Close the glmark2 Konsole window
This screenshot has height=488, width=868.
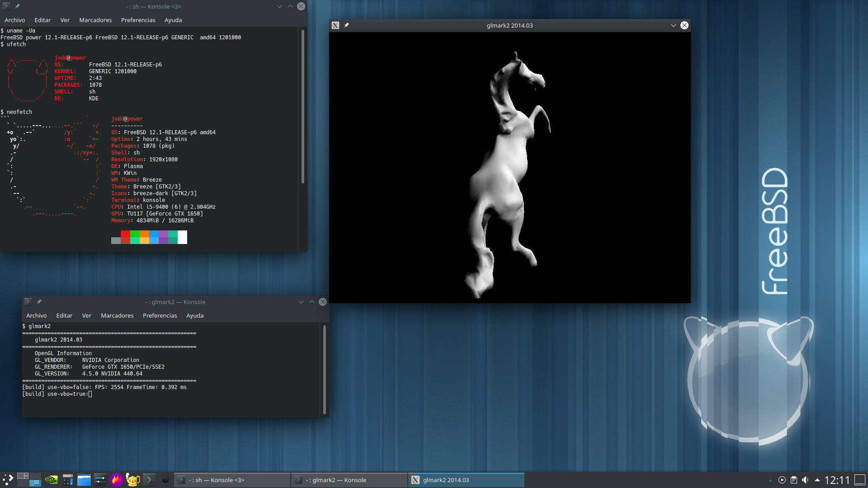[323, 302]
